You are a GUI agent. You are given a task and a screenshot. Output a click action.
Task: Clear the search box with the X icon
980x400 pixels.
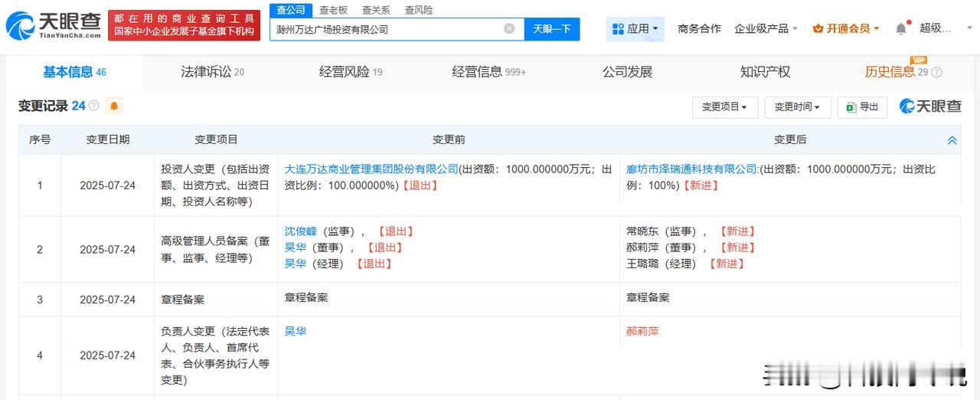(x=509, y=29)
